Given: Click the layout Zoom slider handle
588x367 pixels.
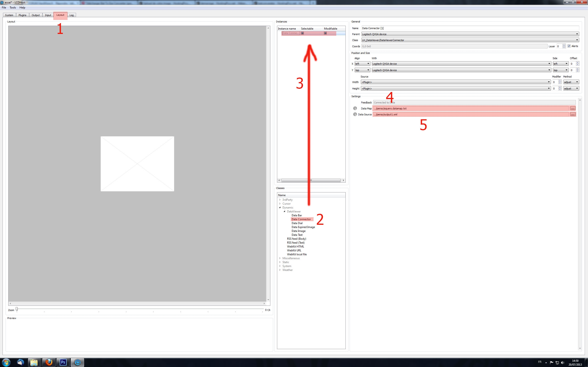Looking at the screenshot, I should (17, 309).
